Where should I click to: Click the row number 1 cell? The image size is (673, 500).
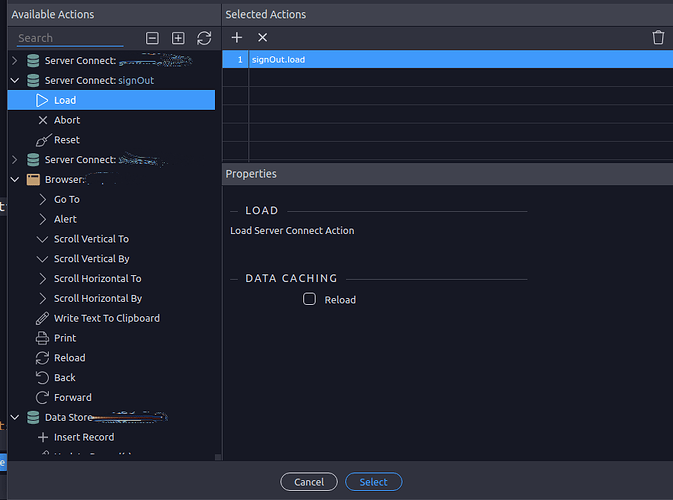coord(235,59)
